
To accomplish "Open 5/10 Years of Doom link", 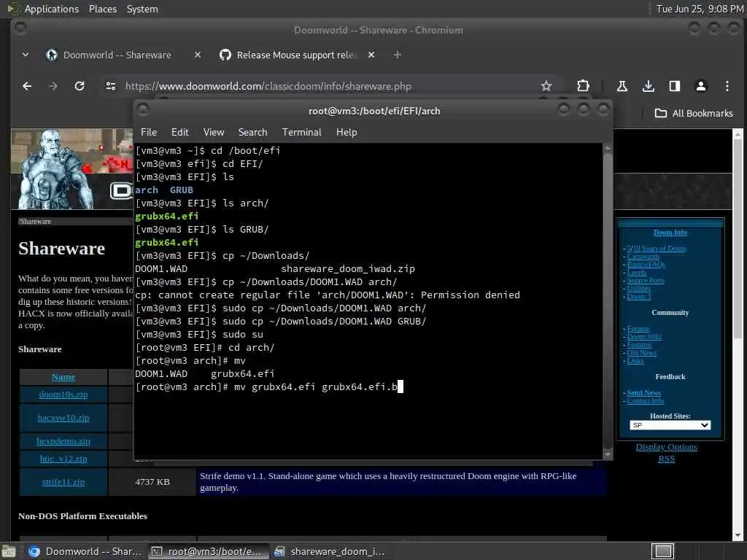I will [x=657, y=248].
